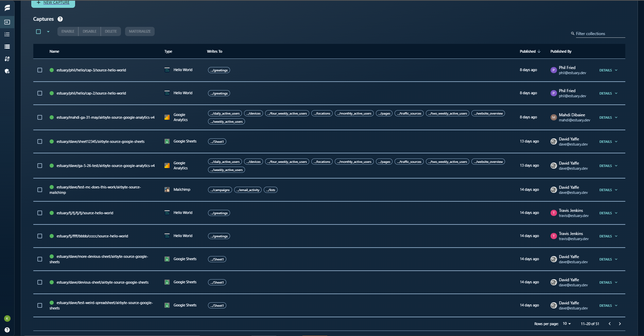Check the row checkbox for estuary/dave/devious-sheet capture

tap(40, 282)
